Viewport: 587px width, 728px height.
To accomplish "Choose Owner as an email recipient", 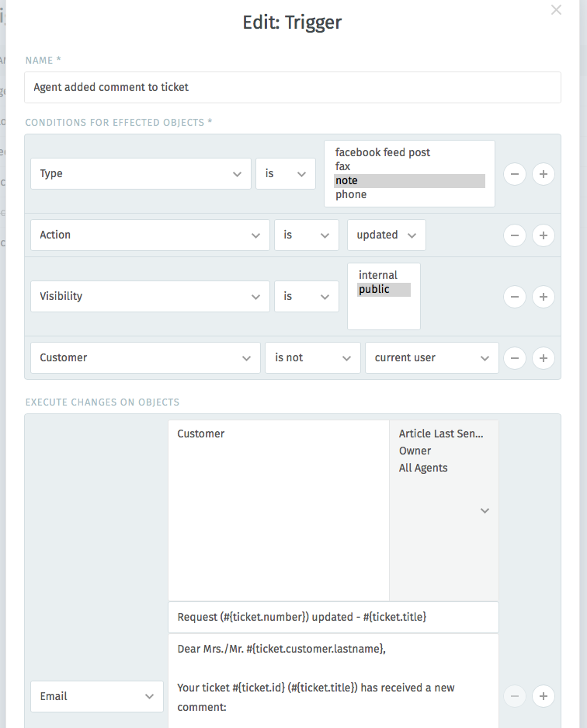I will click(x=415, y=451).
